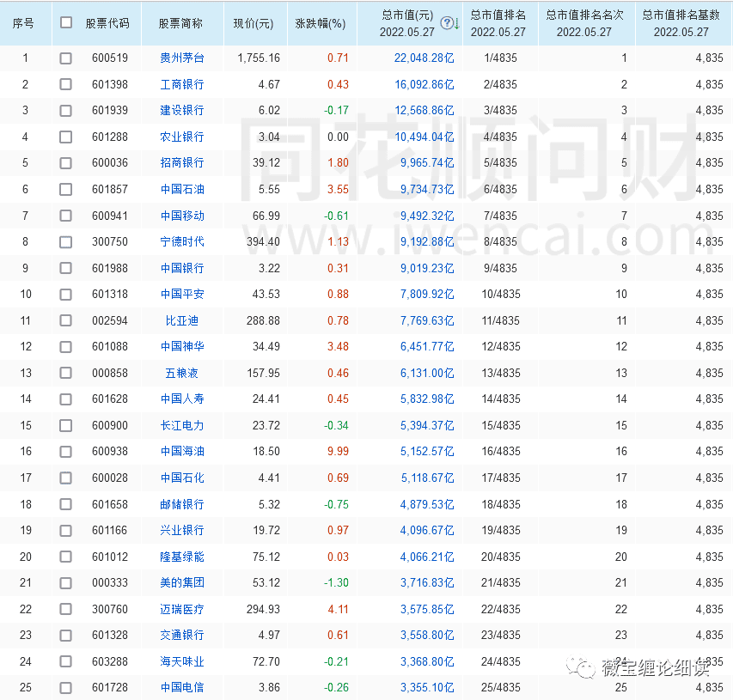The image size is (733, 700).
Task: Check the box for 600519 贵州茅台
Action: coord(66,58)
